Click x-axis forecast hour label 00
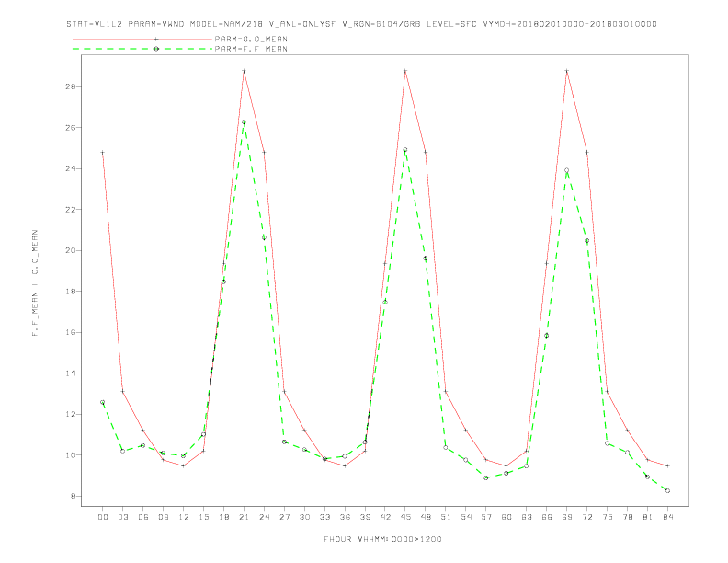728x563 pixels. [x=103, y=517]
